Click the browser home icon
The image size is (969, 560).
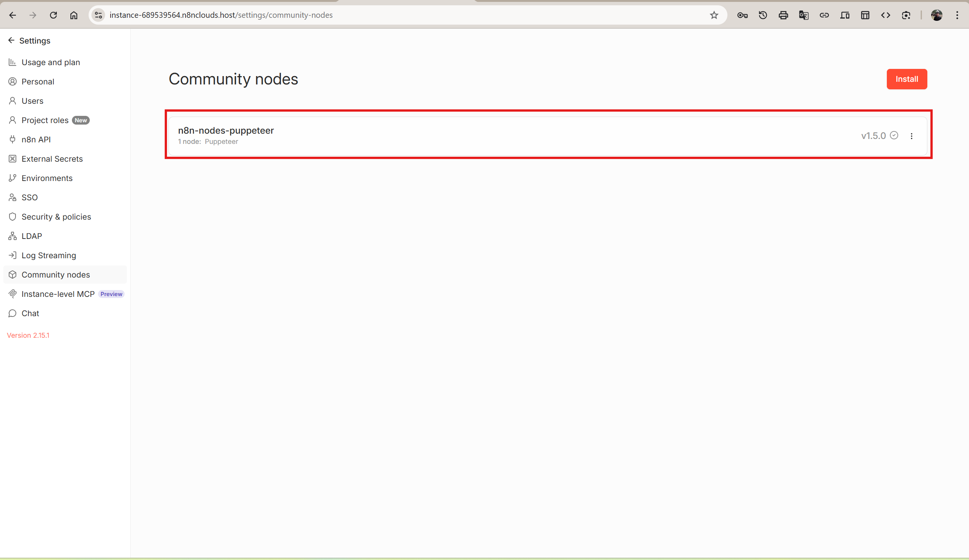coord(74,15)
